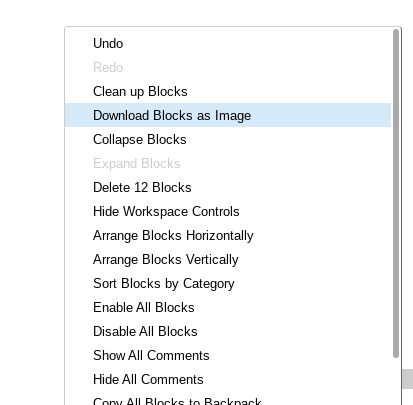The height and width of the screenshot is (405, 413).
Task: Choose the greyed-out Redo entry
Action: [x=228, y=67]
